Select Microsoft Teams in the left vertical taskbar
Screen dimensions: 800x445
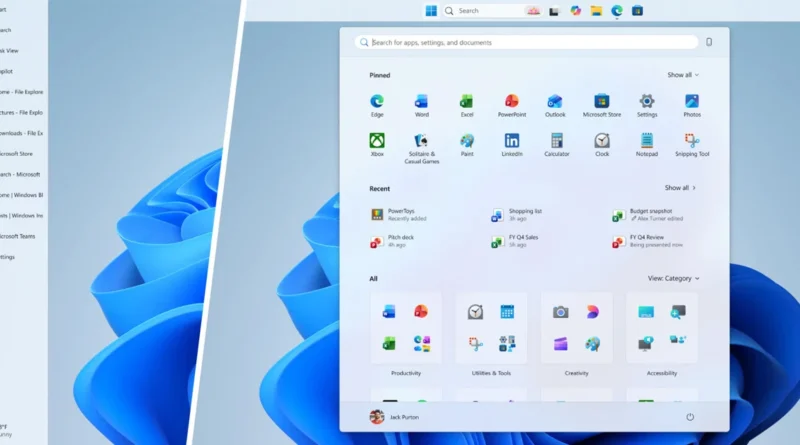click(18, 236)
